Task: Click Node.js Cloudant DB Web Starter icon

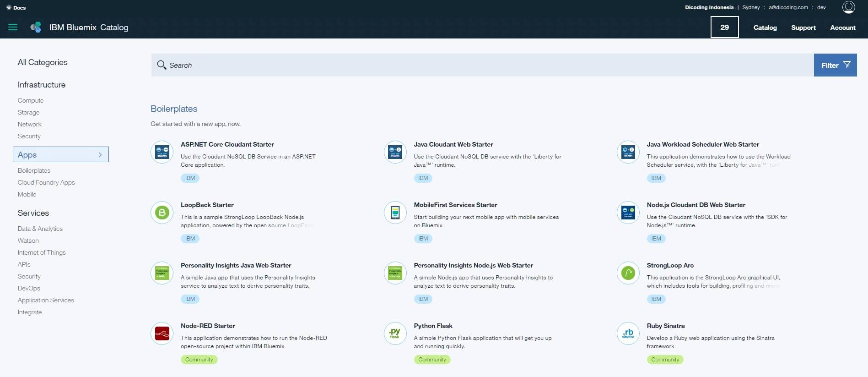Action: point(628,213)
